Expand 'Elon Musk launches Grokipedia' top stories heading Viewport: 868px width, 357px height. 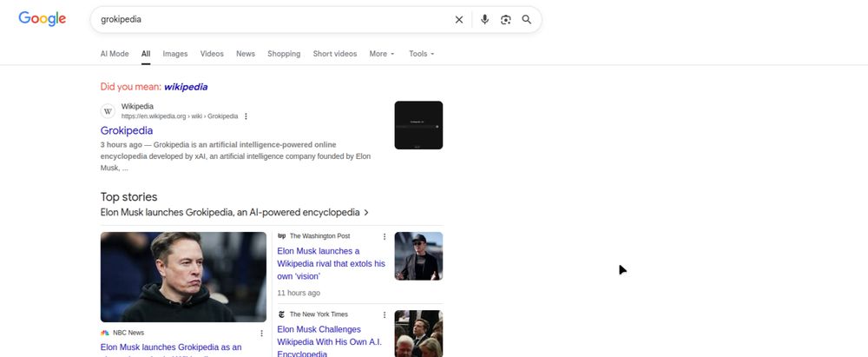(234, 212)
